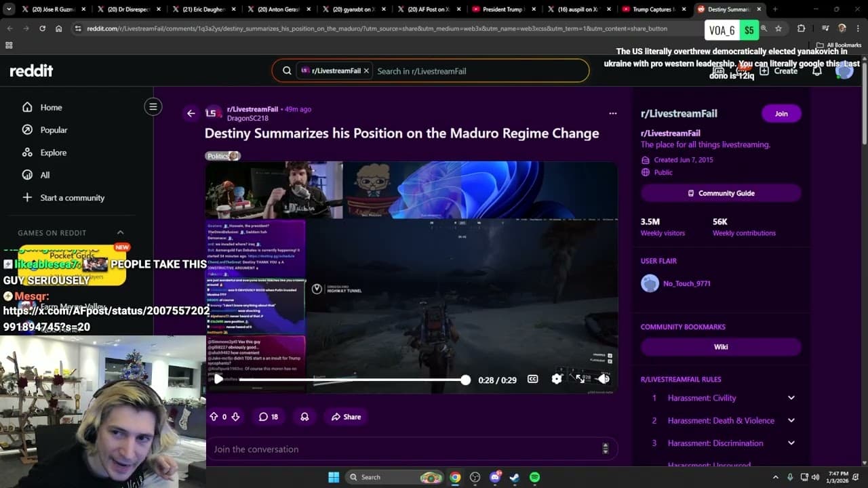Go back using the post back arrow

(191, 114)
